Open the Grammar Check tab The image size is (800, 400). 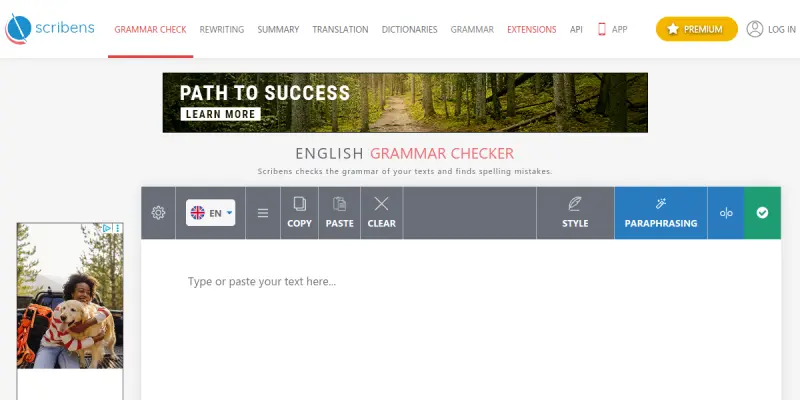[x=150, y=30]
